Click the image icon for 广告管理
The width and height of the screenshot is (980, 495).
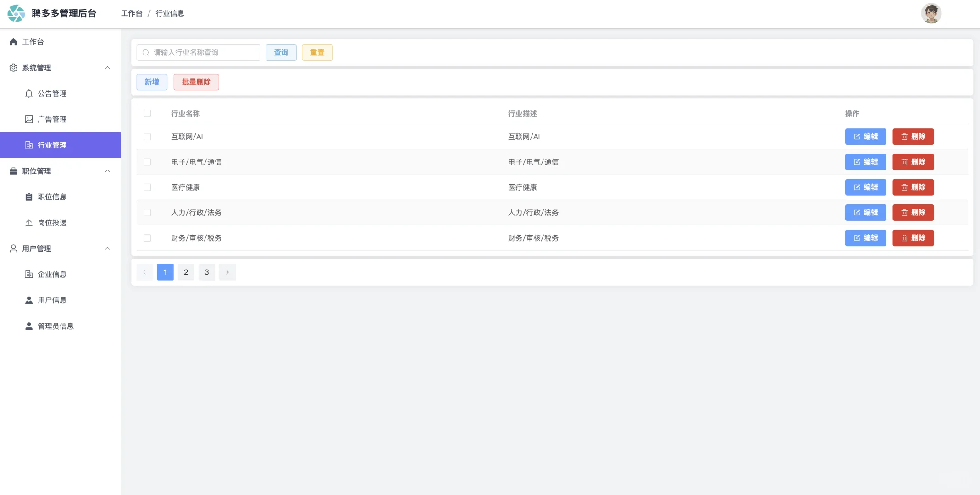point(29,120)
